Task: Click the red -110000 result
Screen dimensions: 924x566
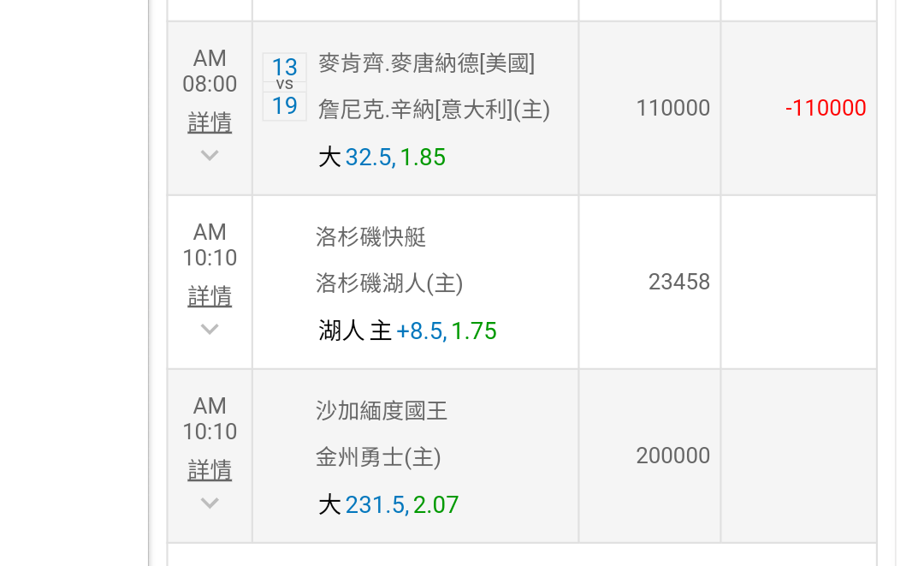Action: [826, 108]
